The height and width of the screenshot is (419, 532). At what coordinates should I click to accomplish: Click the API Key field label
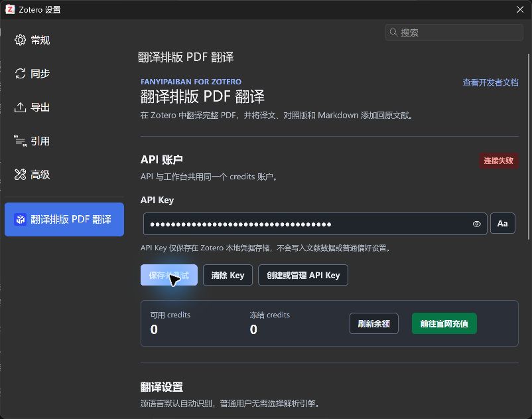[157, 200]
